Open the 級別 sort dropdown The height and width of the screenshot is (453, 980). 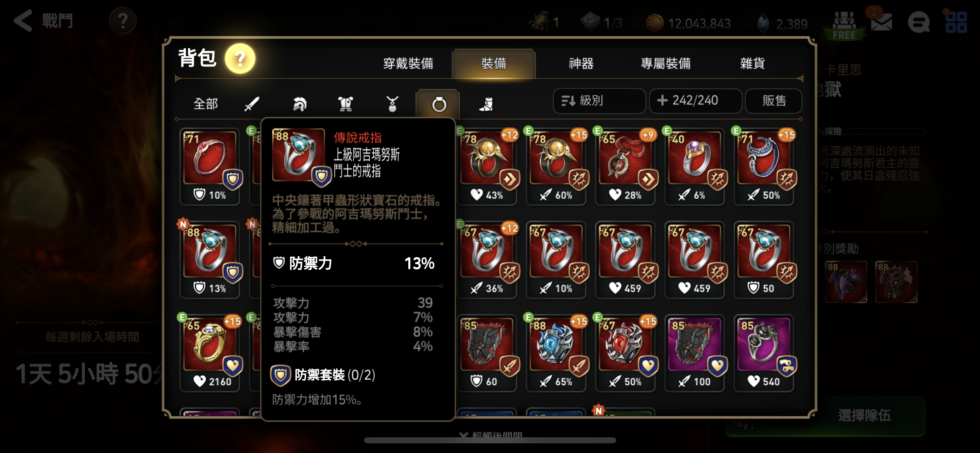(x=599, y=101)
